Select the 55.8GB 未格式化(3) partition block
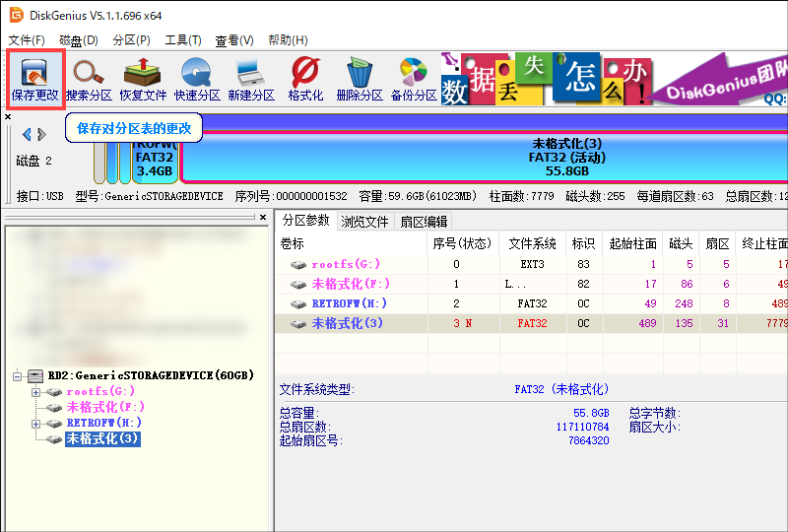 tap(484, 157)
